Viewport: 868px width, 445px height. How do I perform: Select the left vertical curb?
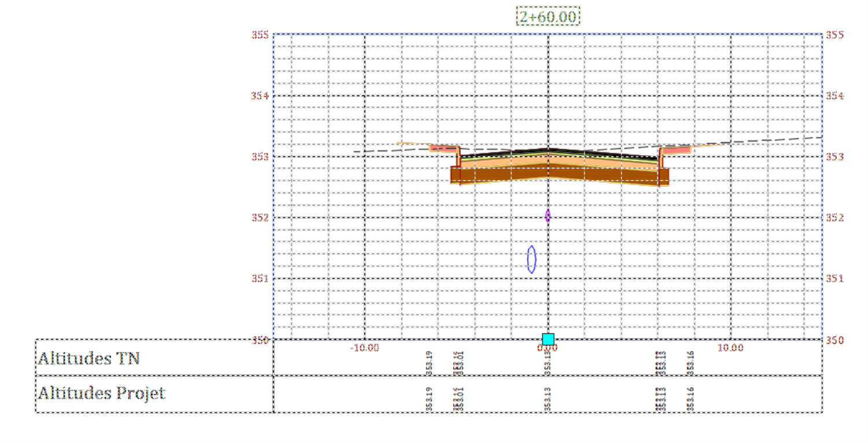[x=459, y=157]
